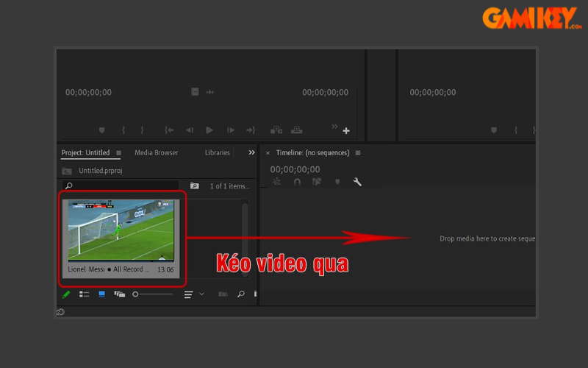Viewport: 588px width, 368px height.
Task: Click the Creative Cloud sync status icon
Action: click(x=60, y=312)
